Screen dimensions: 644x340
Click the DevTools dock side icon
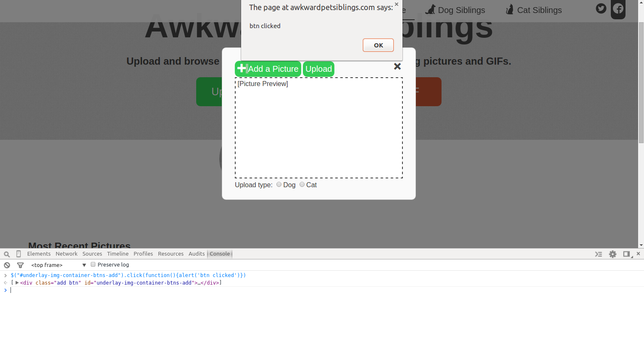coord(627,254)
